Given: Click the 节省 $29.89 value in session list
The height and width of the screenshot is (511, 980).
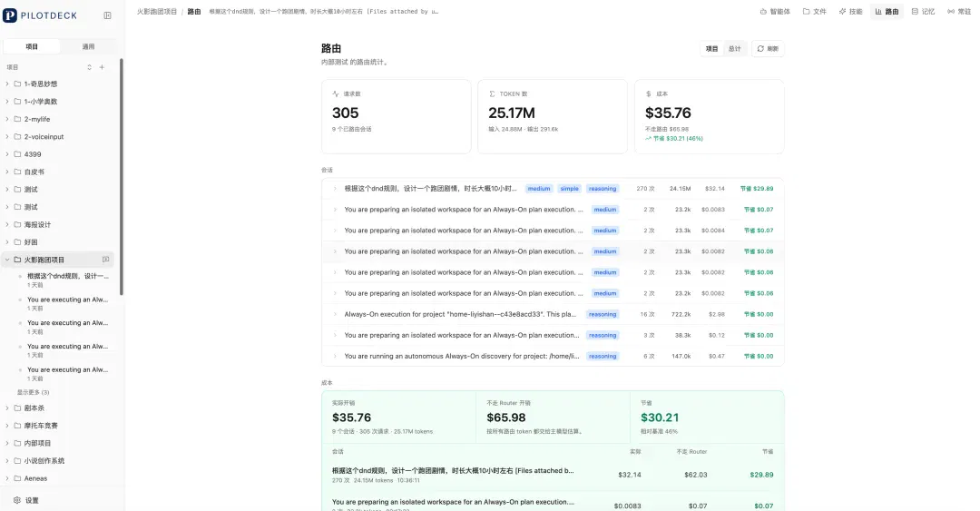Looking at the screenshot, I should 756,188.
